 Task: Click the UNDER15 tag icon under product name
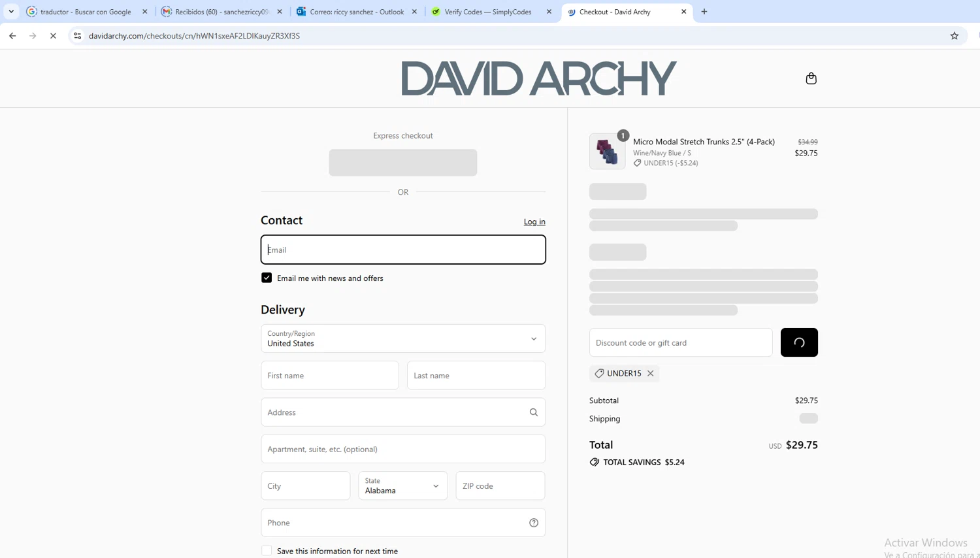[x=637, y=163]
